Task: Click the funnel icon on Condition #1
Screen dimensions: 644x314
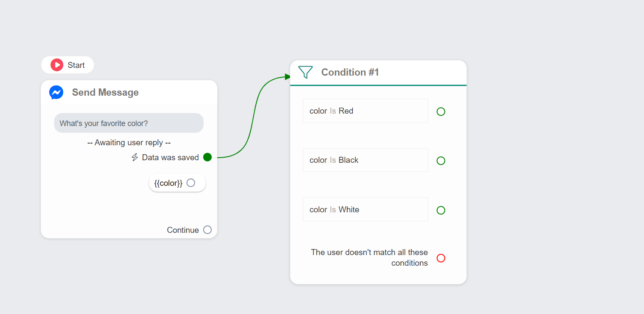Action: tap(305, 72)
